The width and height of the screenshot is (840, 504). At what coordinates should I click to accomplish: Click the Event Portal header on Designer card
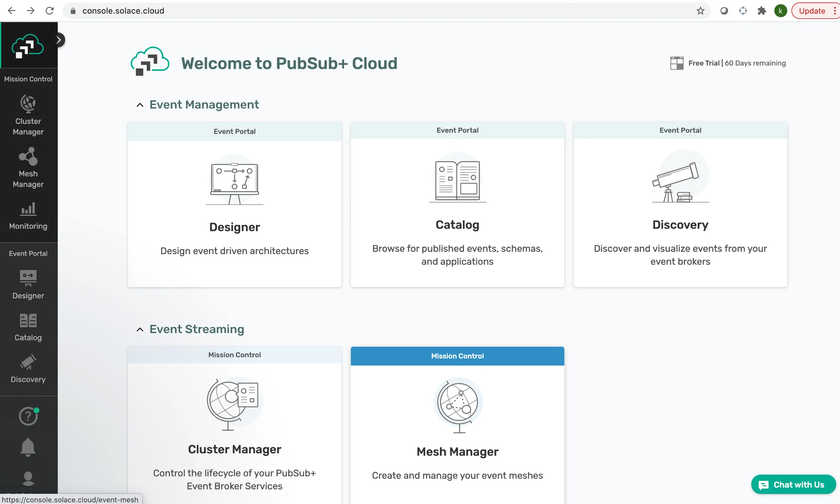tap(234, 132)
